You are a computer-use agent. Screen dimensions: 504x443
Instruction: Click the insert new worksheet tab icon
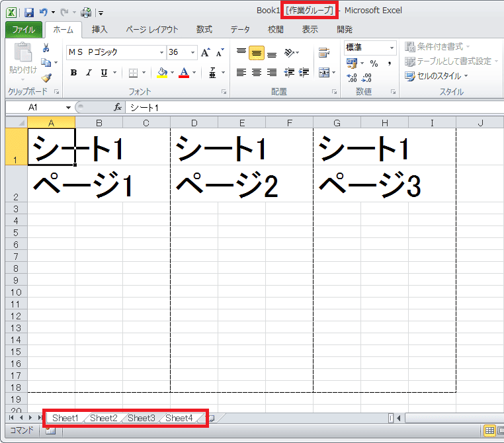pyautogui.click(x=212, y=418)
